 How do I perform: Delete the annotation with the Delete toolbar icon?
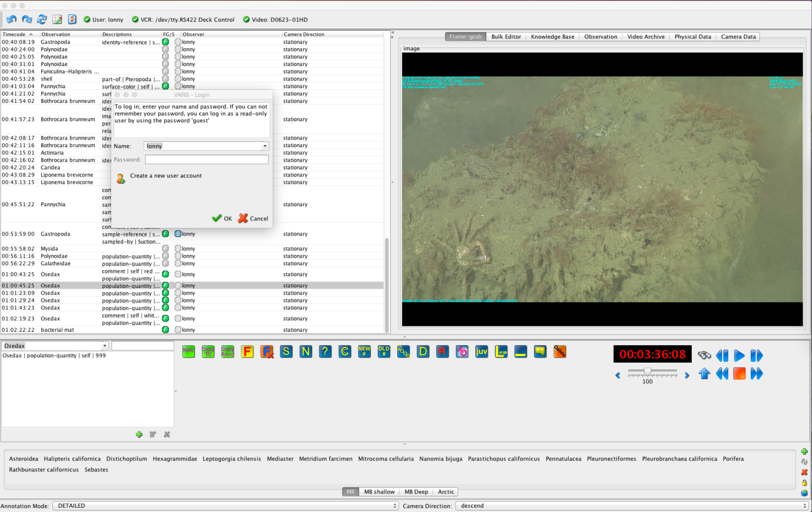[x=559, y=352]
